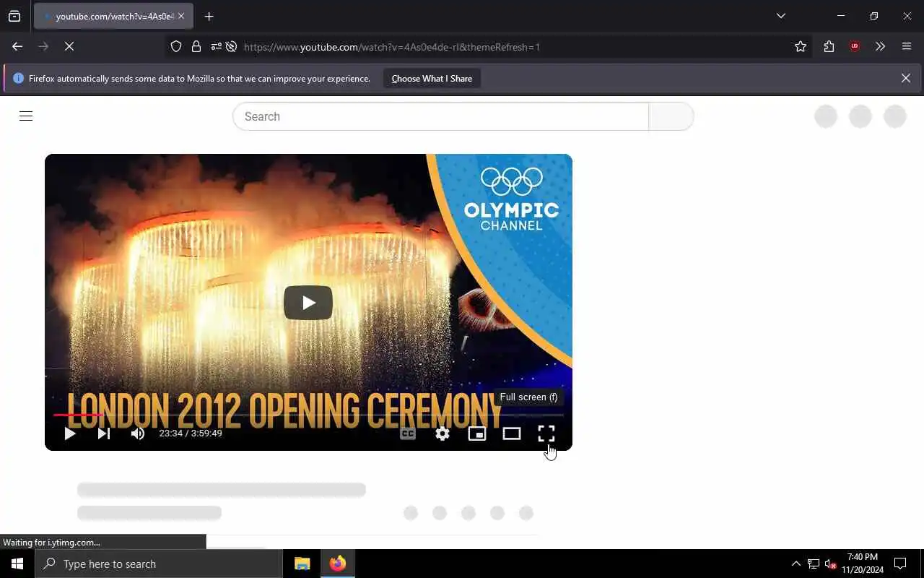Go back to the previous page
This screenshot has width=924, height=578.
click(17, 46)
